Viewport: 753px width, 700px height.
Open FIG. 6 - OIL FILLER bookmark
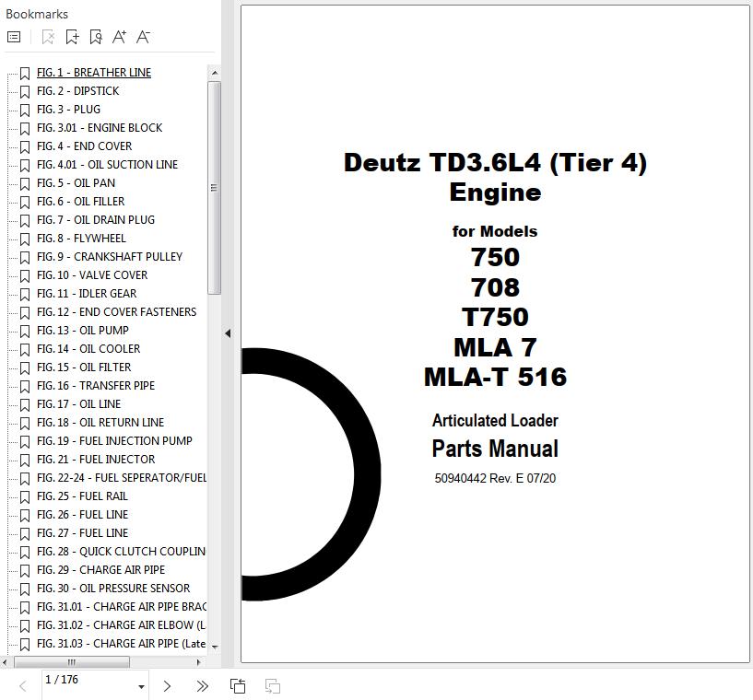[81, 202]
